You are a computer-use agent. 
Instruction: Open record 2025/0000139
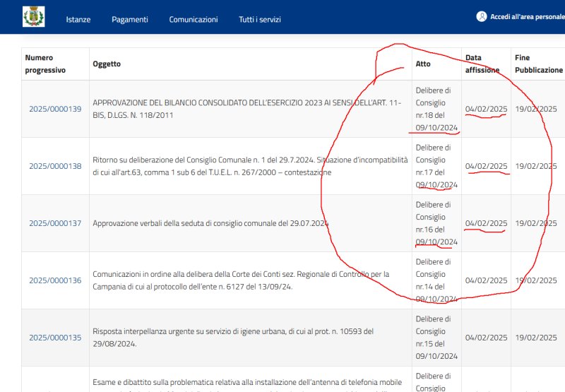pos(55,109)
